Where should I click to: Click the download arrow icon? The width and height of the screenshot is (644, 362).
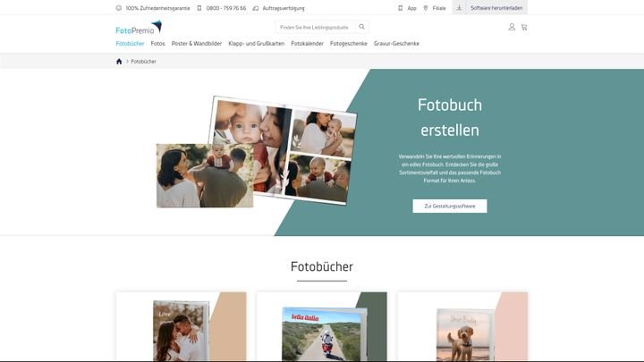pyautogui.click(x=459, y=8)
